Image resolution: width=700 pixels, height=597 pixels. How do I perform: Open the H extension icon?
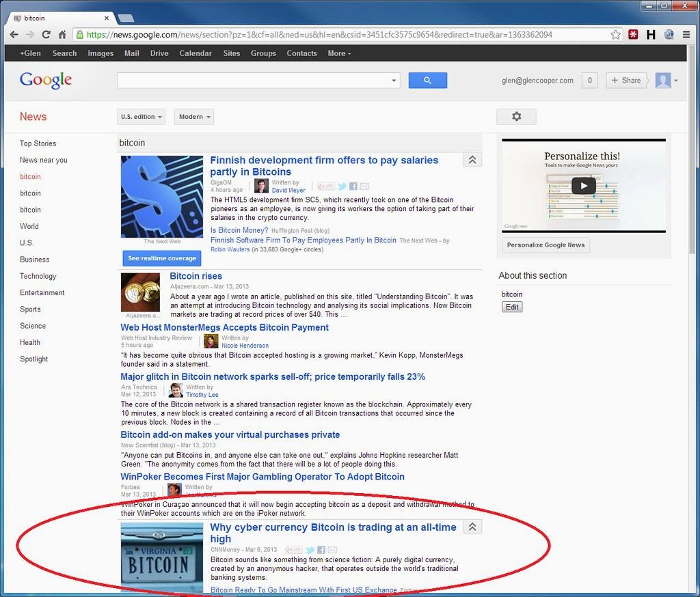tap(651, 34)
